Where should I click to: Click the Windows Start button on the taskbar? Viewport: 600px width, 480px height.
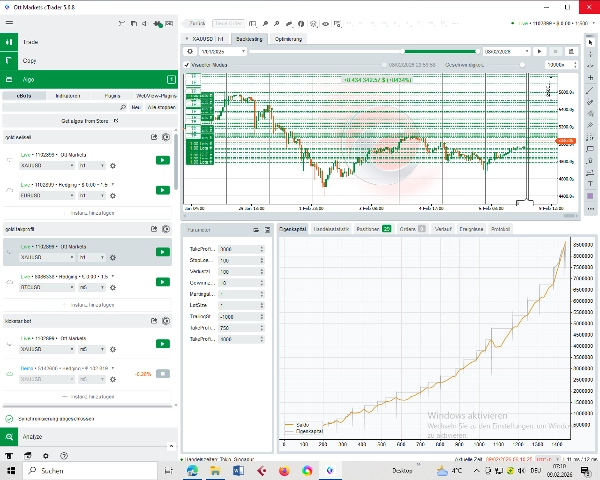coord(11,470)
